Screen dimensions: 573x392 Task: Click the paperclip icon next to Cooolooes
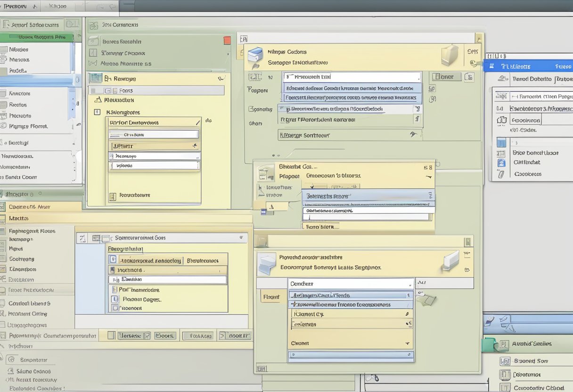501,174
